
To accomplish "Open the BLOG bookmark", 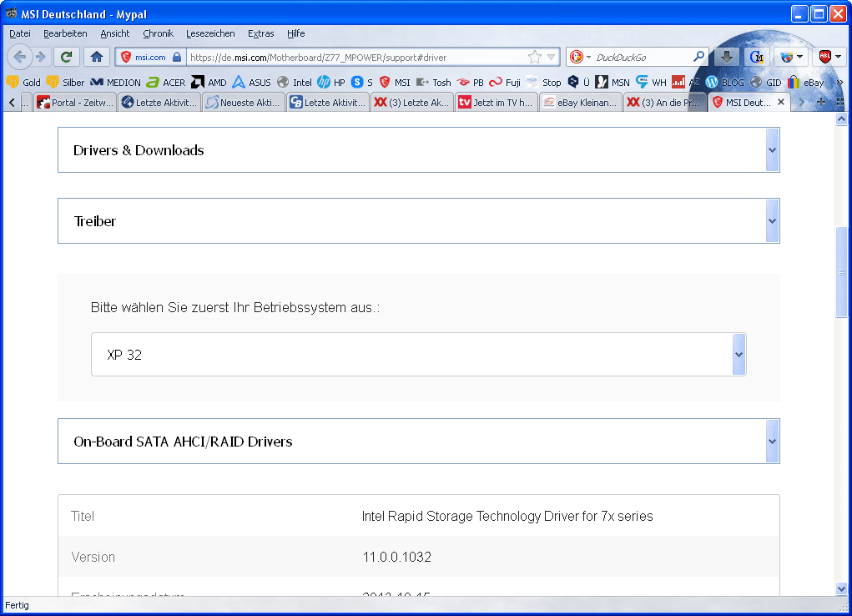I will click(724, 83).
